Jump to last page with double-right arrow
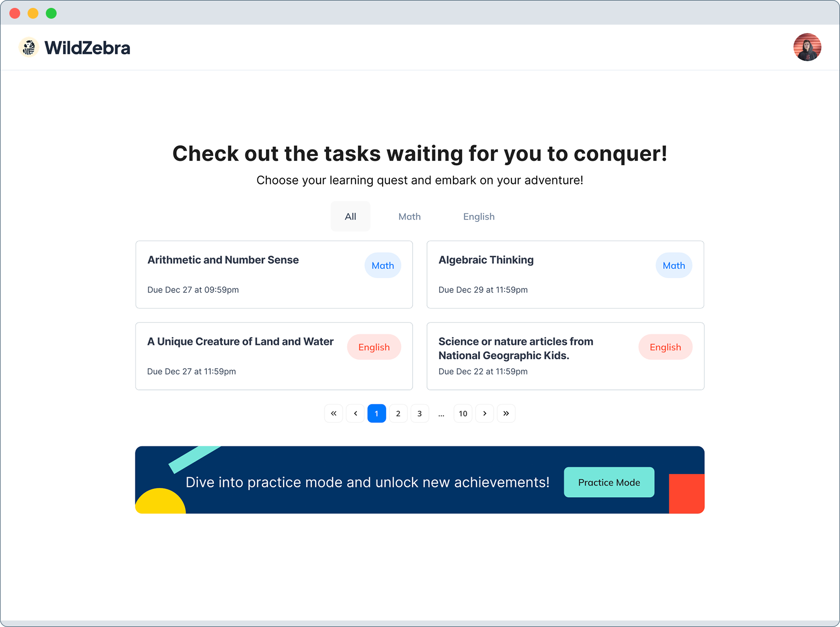Screen dimensions: 840x627 (x=506, y=413)
